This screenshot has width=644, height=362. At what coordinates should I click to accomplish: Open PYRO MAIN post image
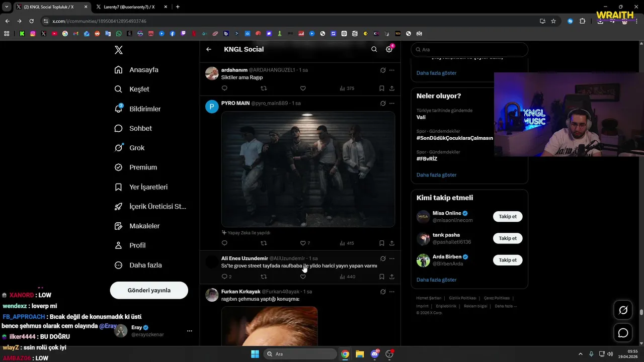coord(308,169)
